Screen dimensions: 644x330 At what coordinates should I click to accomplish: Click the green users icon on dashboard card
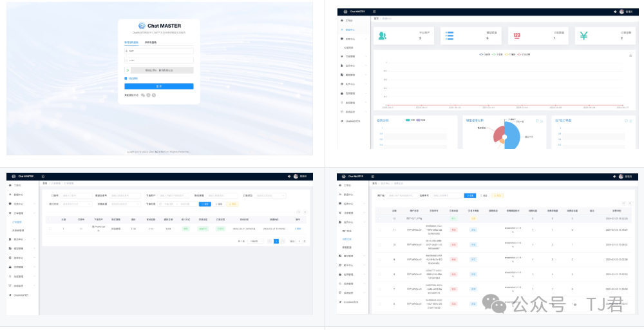point(383,36)
